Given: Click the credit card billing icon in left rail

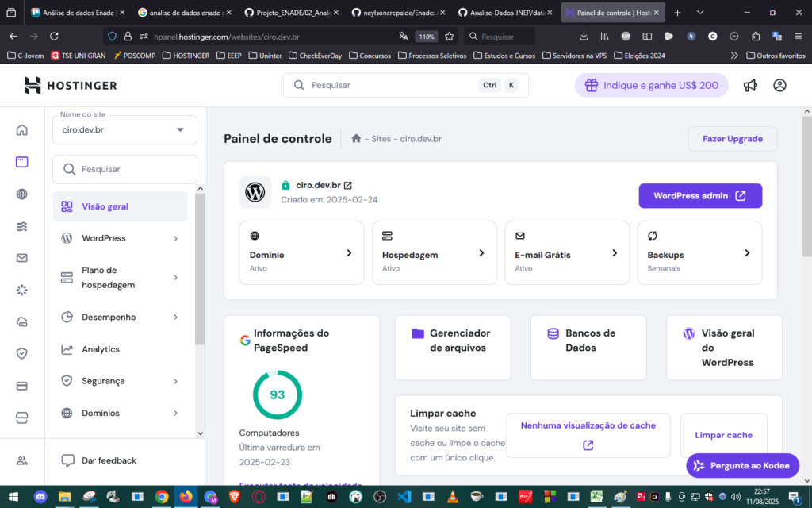Looking at the screenshot, I should click(x=21, y=386).
